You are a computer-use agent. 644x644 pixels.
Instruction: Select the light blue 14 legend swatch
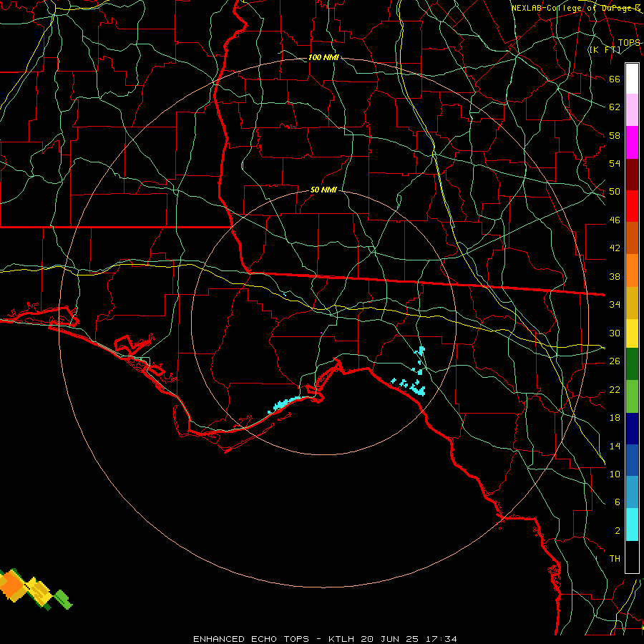click(x=632, y=492)
